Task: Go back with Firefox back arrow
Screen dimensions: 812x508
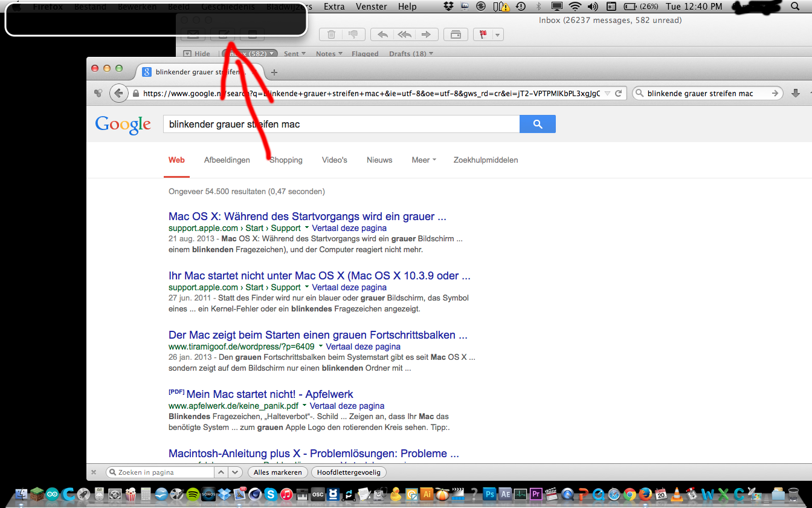Action: (118, 93)
